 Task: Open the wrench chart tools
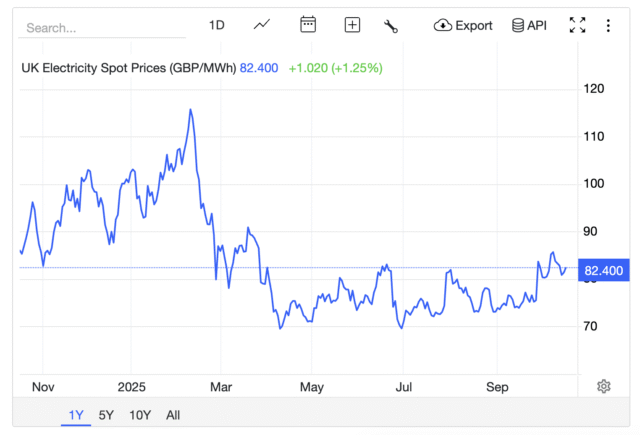[391, 26]
